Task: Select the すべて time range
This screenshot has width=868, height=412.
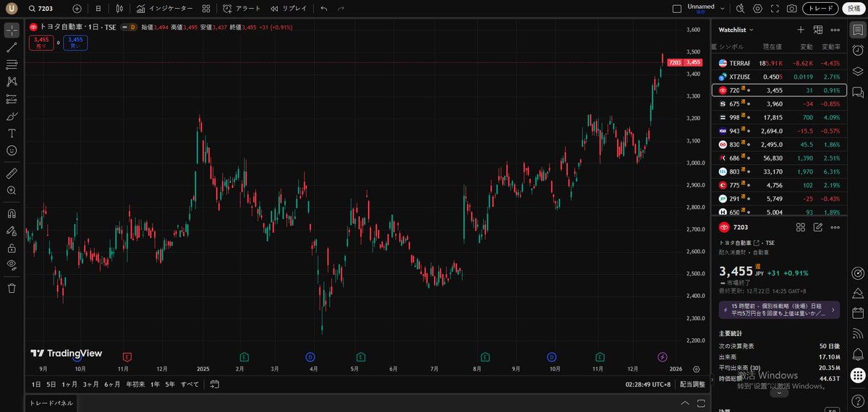Action: pos(190,385)
